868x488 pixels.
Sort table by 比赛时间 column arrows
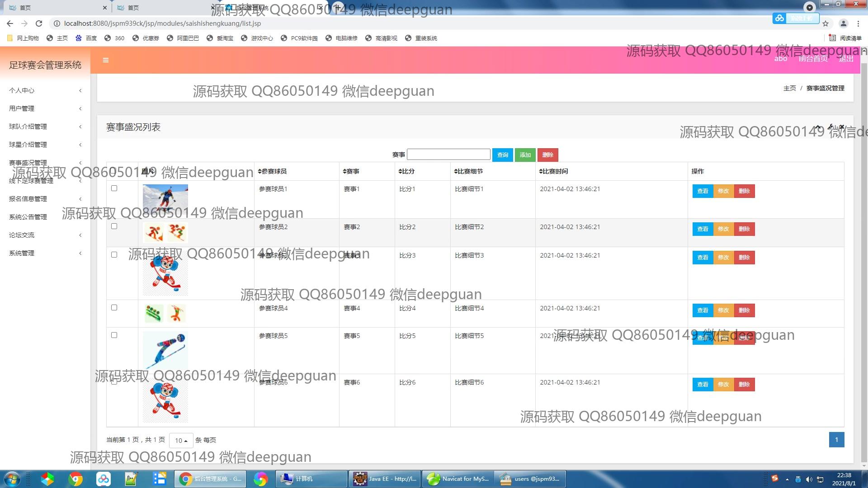(x=541, y=171)
